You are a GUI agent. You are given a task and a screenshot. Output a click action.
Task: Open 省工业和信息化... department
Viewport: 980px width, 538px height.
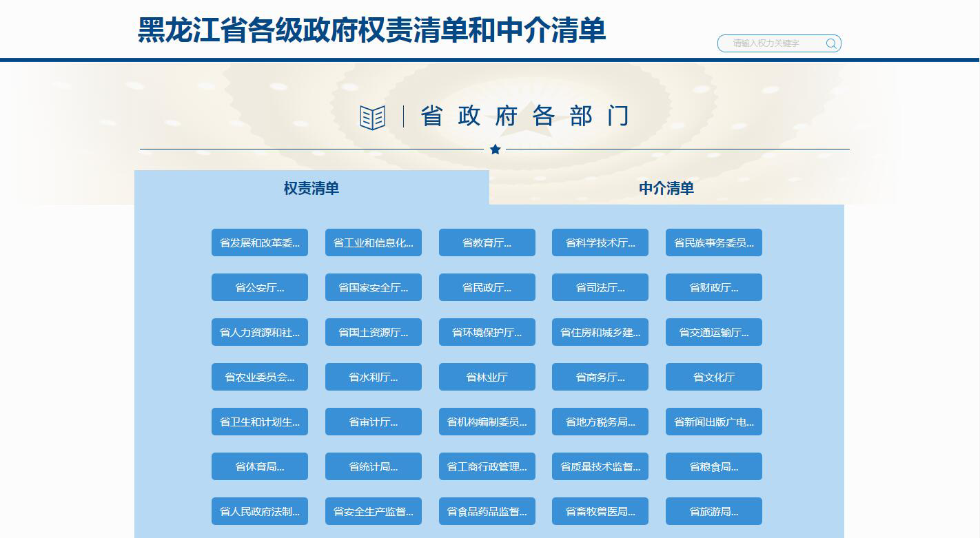pyautogui.click(x=374, y=242)
